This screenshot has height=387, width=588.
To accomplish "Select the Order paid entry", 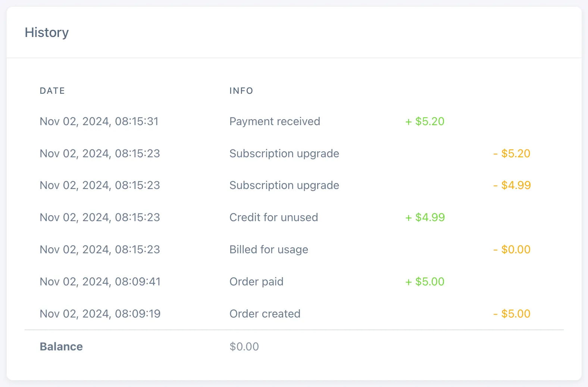I will click(x=256, y=282).
